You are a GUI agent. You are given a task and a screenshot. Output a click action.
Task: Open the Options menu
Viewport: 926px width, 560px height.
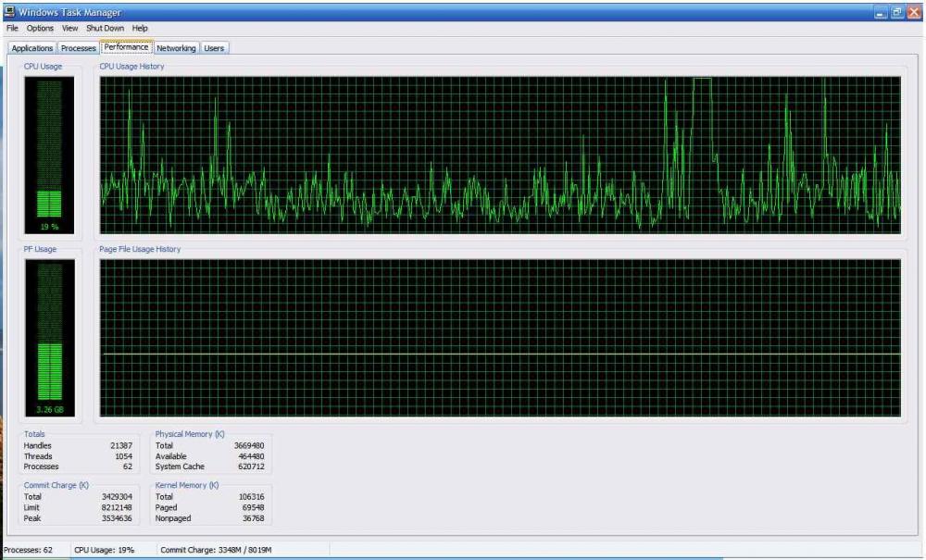pyautogui.click(x=40, y=29)
